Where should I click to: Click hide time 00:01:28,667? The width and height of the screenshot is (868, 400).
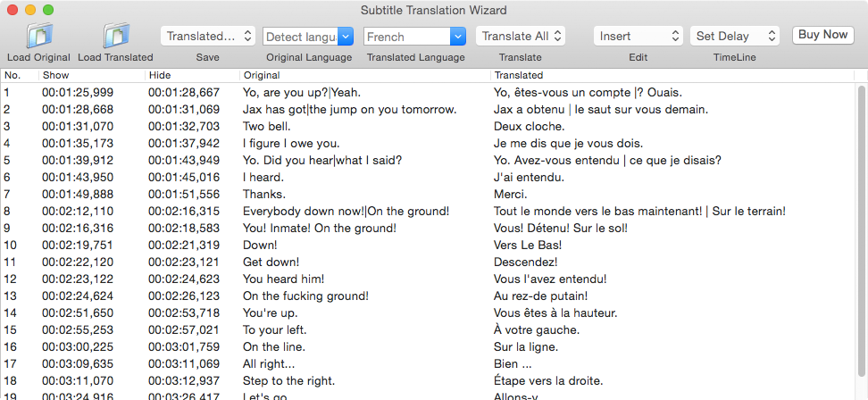[184, 93]
